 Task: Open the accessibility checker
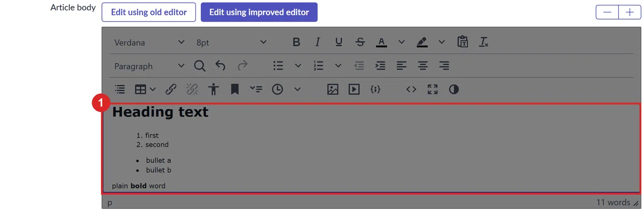214,89
